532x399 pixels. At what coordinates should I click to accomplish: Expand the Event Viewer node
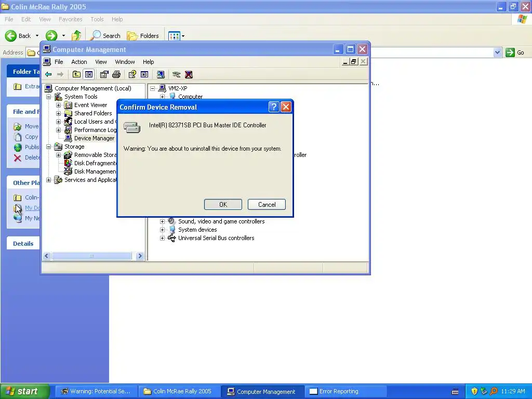click(58, 105)
